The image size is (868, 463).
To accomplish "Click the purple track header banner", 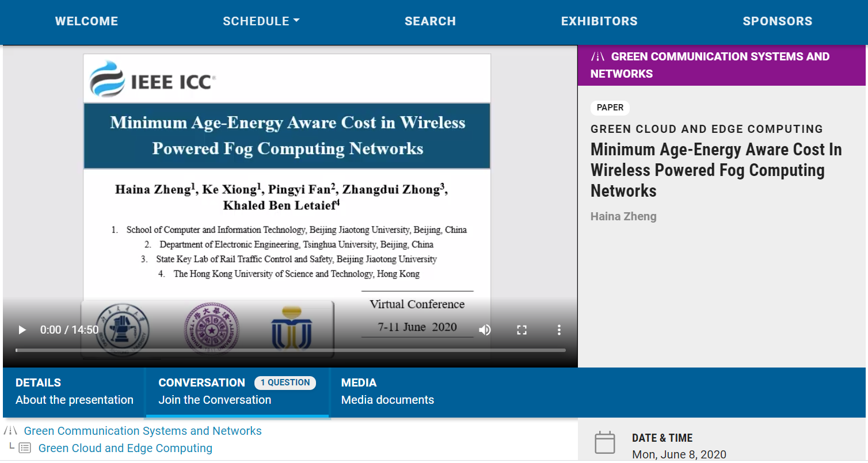I will [x=721, y=65].
